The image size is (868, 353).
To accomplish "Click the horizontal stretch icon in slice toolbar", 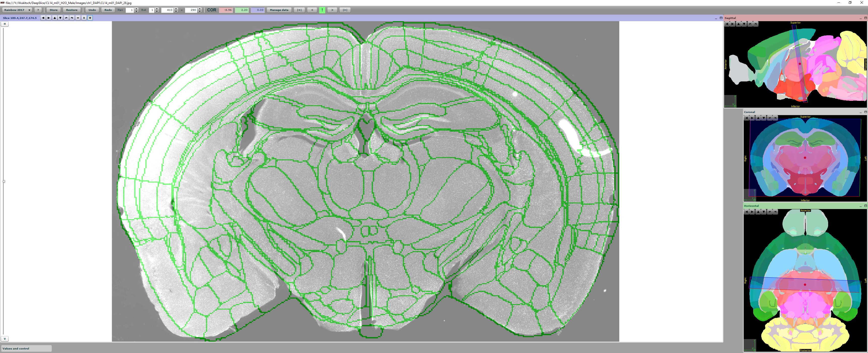I will click(x=78, y=18).
